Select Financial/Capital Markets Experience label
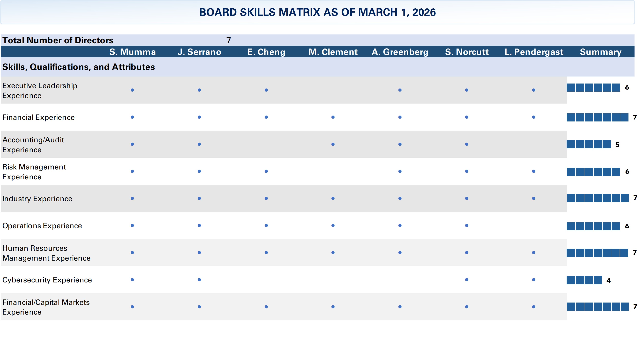The image size is (644, 356). tap(46, 307)
